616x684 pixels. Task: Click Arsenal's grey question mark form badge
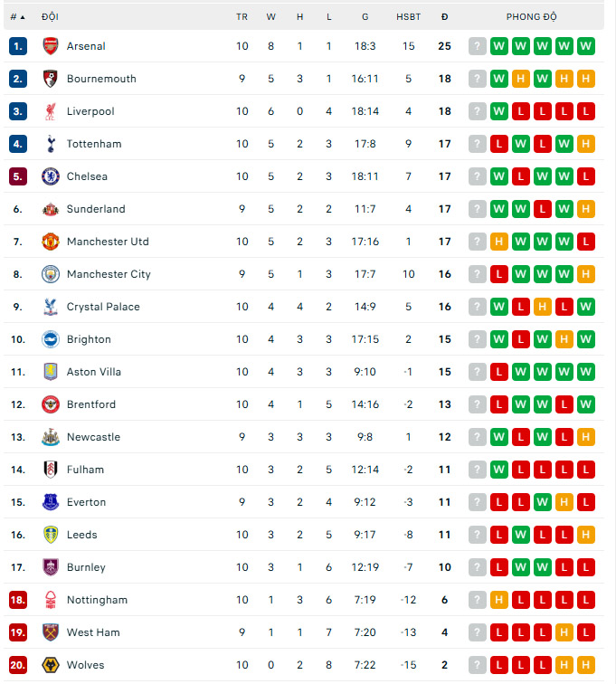[478, 46]
